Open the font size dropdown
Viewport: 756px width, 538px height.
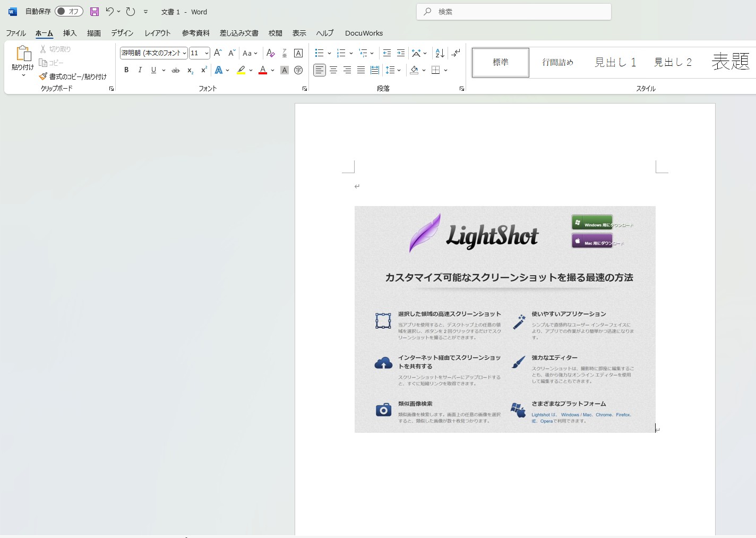pos(207,53)
